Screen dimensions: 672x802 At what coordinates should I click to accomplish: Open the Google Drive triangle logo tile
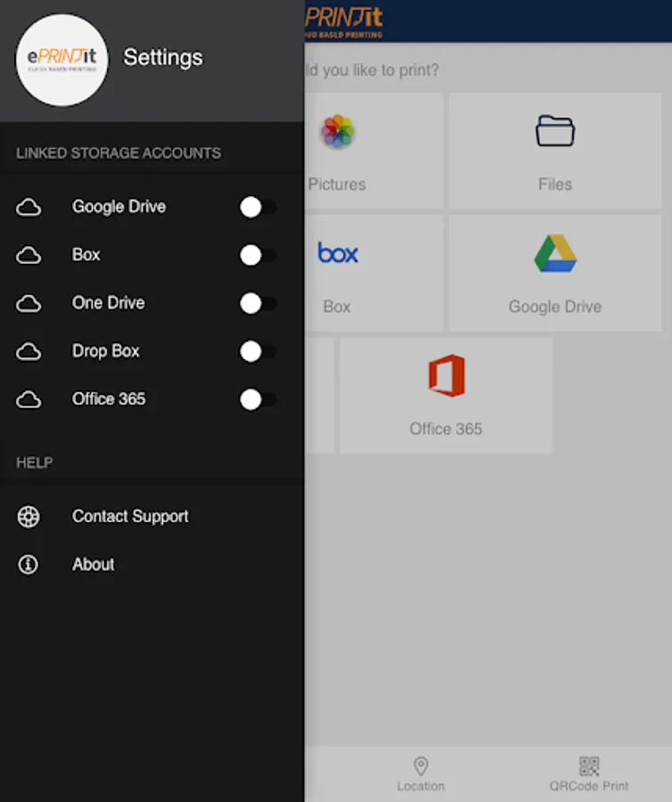pyautogui.click(x=555, y=254)
